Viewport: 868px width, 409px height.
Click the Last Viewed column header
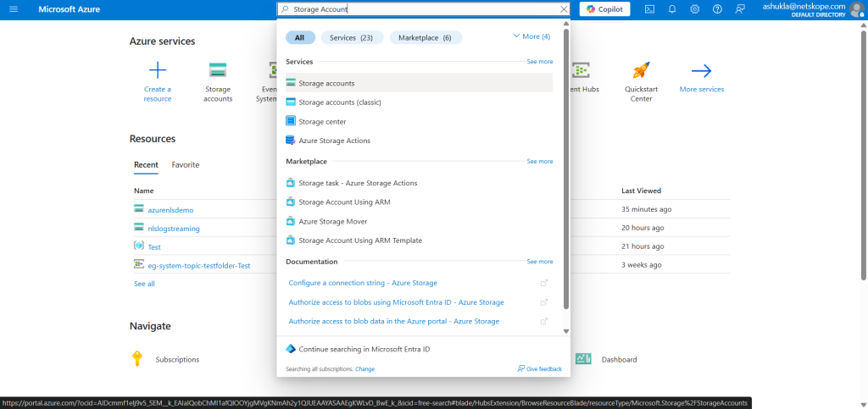[x=641, y=191]
